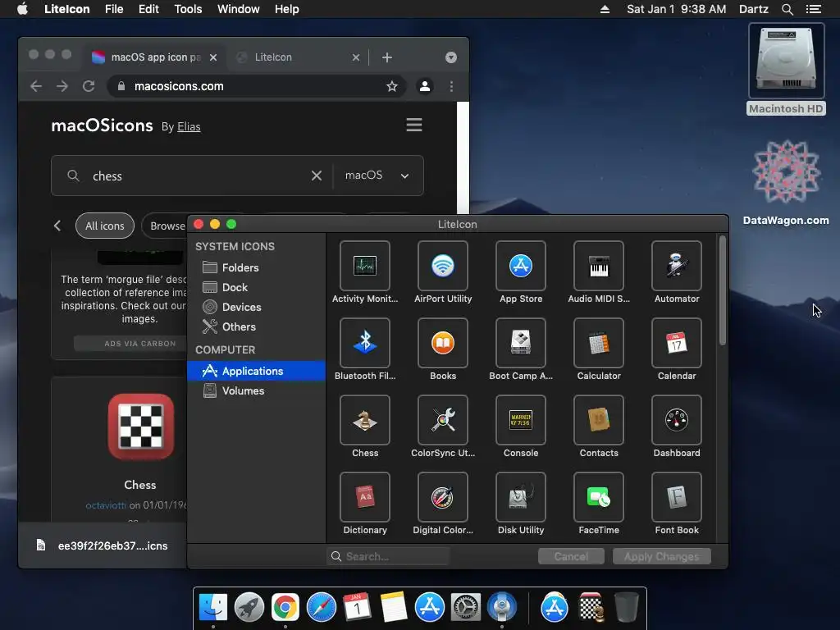Click the LiteIcon icon grid scrollbar
840x630 pixels.
[723, 291]
